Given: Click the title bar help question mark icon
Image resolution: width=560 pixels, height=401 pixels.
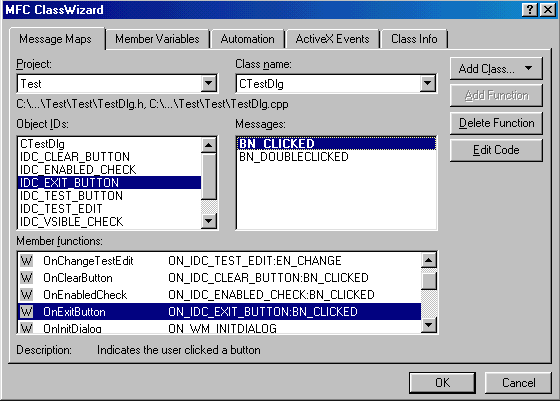Looking at the screenshot, I should (530, 10).
